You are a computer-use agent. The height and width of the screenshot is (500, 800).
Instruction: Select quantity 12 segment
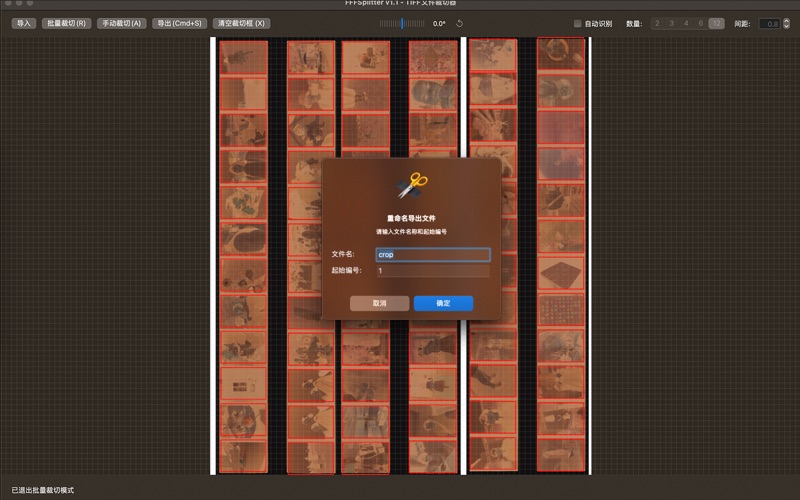coord(716,23)
